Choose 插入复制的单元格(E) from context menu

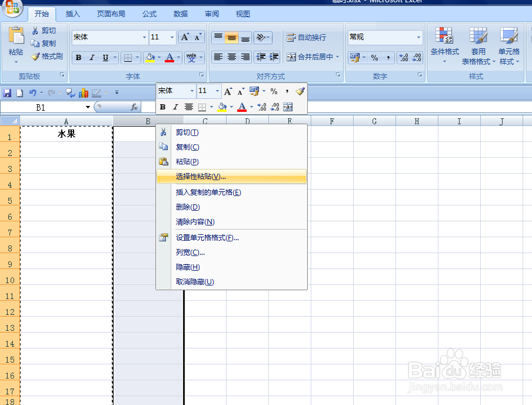232,192
